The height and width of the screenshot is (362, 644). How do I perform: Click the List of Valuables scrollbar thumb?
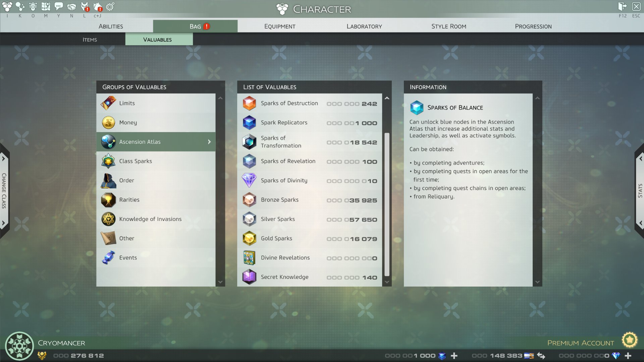tap(387, 204)
